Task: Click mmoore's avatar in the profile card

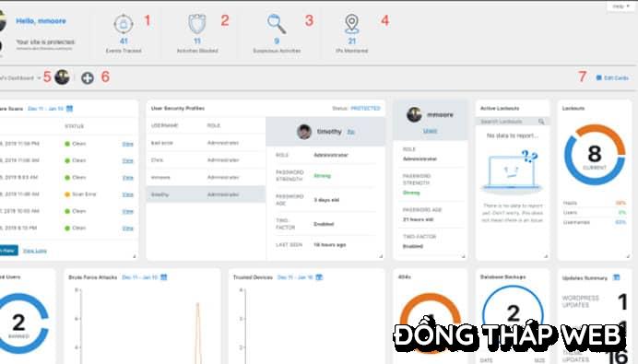Action: (x=414, y=115)
